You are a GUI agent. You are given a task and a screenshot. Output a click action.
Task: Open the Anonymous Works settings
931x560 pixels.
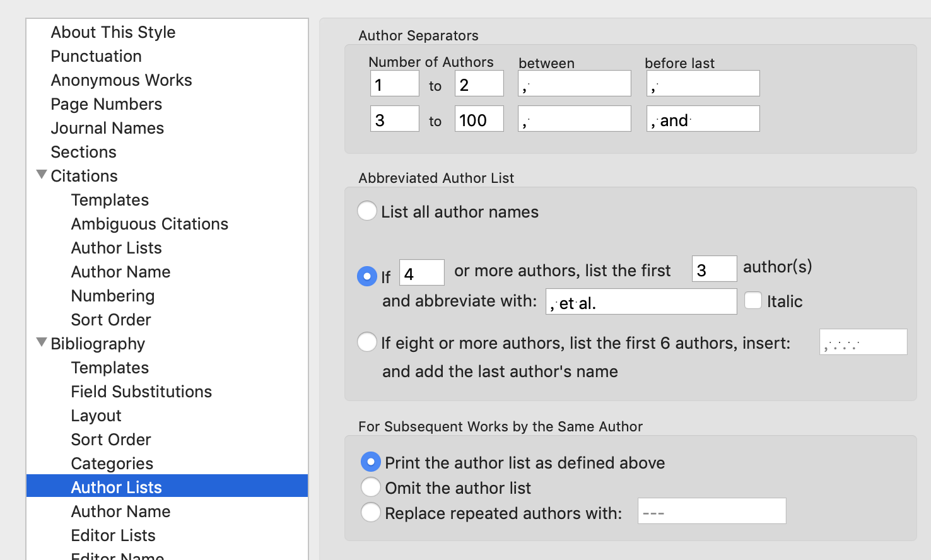tap(121, 80)
